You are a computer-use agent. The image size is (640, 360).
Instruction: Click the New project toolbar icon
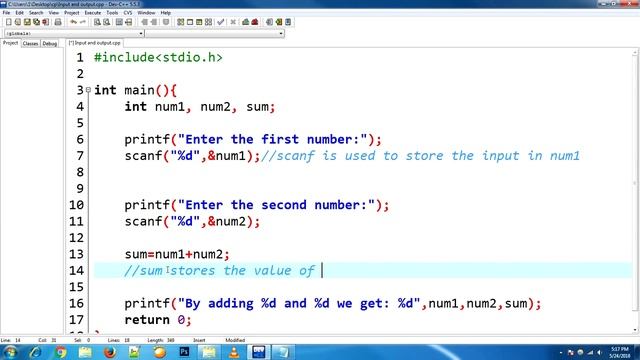(269, 22)
